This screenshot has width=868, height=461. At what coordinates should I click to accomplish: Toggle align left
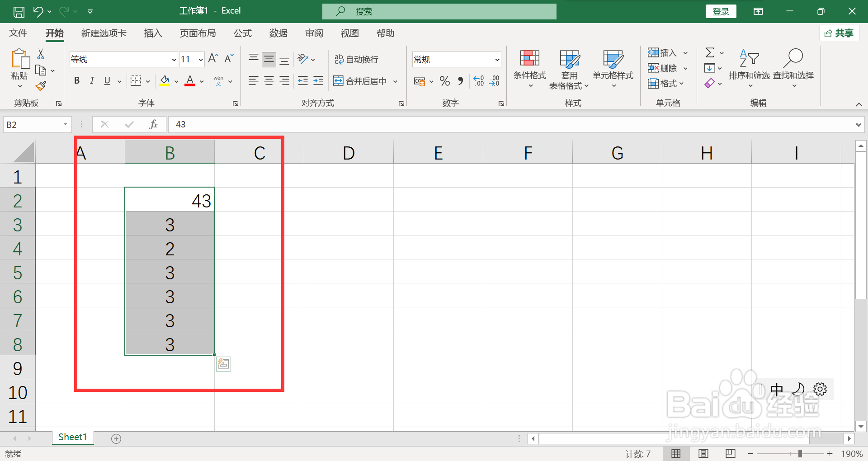click(254, 81)
